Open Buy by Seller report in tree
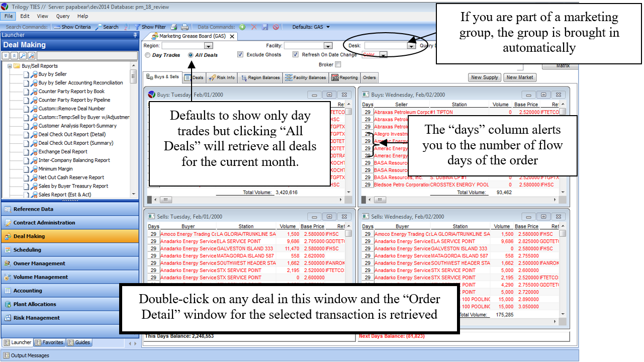The height and width of the screenshot is (362, 644). [x=52, y=74]
